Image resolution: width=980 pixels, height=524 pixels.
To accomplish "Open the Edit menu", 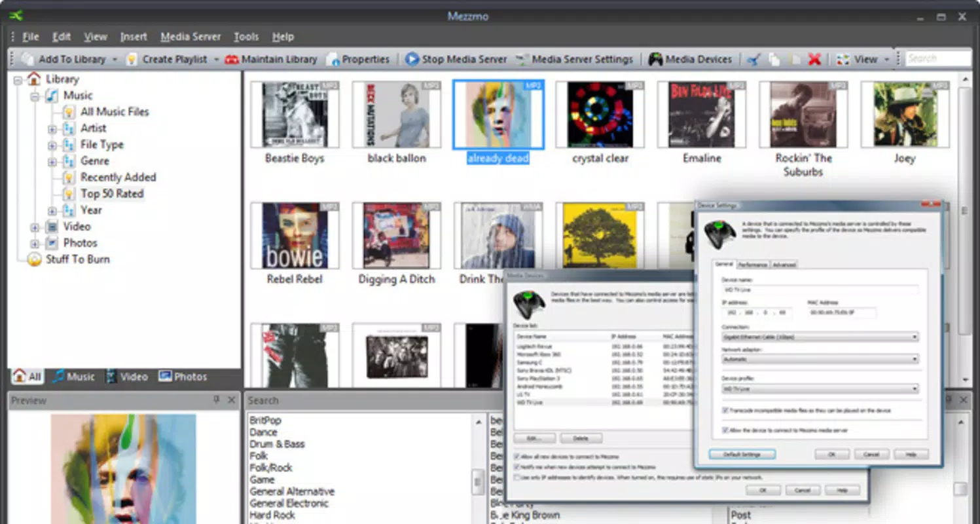I will pos(62,37).
